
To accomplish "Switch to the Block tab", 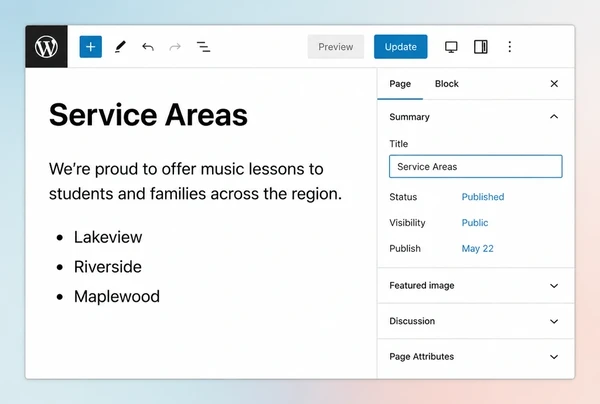I will [447, 84].
